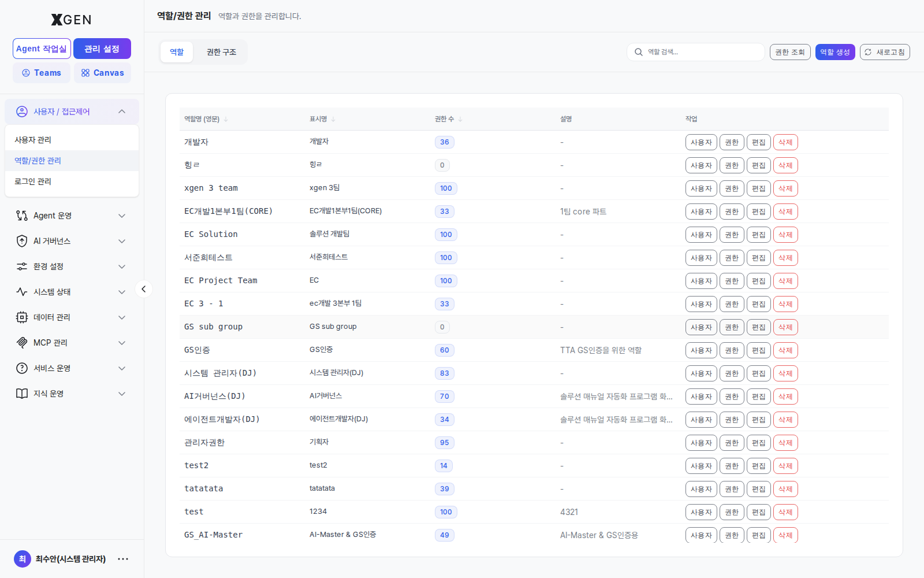Click the role name EC Project Team

[x=221, y=280]
